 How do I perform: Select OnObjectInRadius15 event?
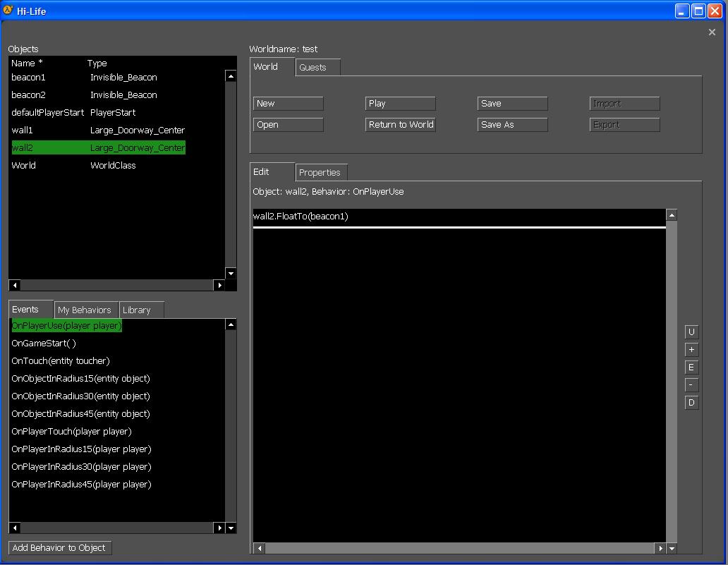click(81, 378)
